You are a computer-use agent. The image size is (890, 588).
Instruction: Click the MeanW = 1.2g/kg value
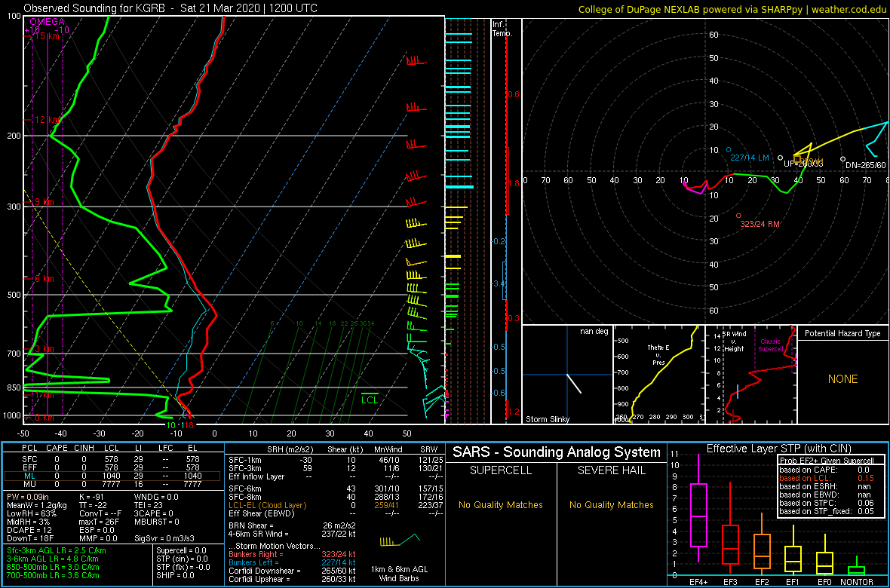(38, 504)
